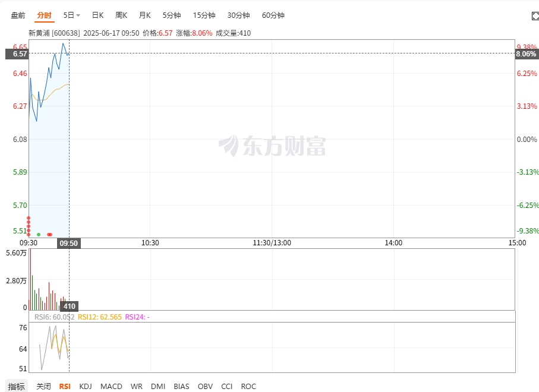539x392 pixels.
Task: Click the 410 volume label
Action: tap(69, 306)
